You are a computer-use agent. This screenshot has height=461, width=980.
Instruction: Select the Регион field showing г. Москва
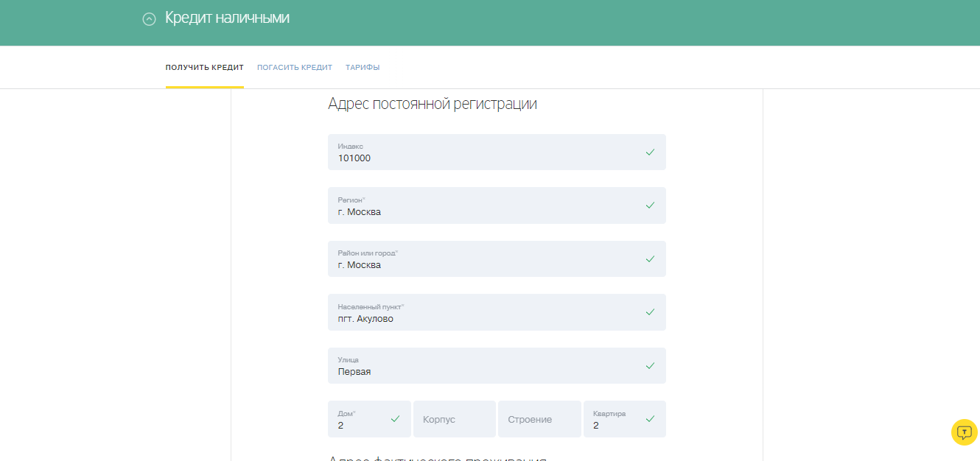click(479, 205)
